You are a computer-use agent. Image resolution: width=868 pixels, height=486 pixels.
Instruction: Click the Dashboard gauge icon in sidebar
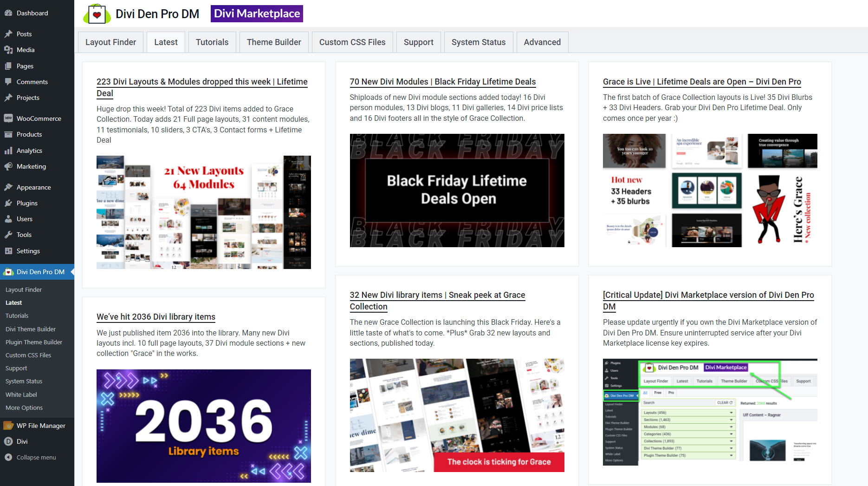[8, 13]
